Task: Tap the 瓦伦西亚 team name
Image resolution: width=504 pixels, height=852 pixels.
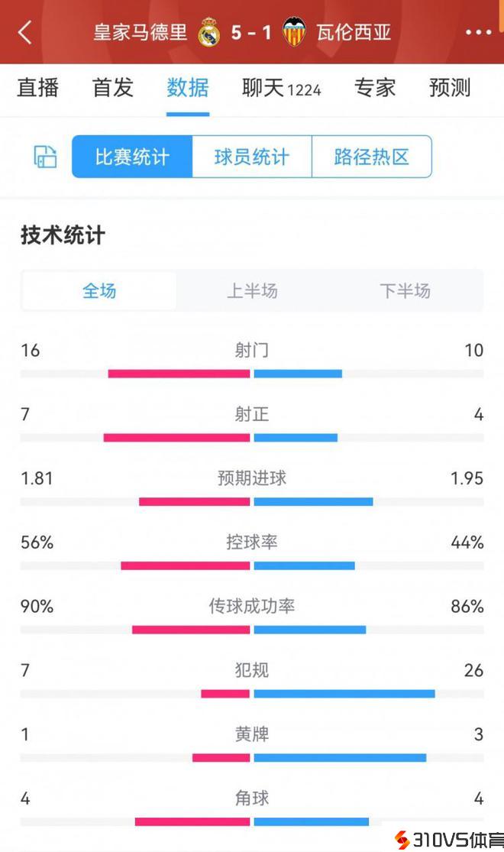Action: 354,33
